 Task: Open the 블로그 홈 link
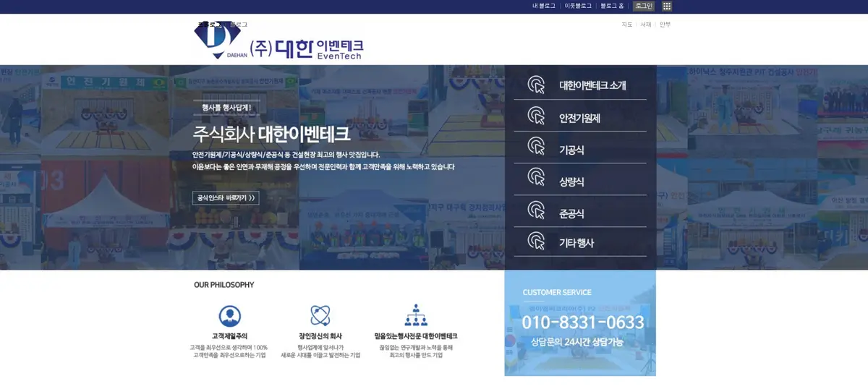612,6
